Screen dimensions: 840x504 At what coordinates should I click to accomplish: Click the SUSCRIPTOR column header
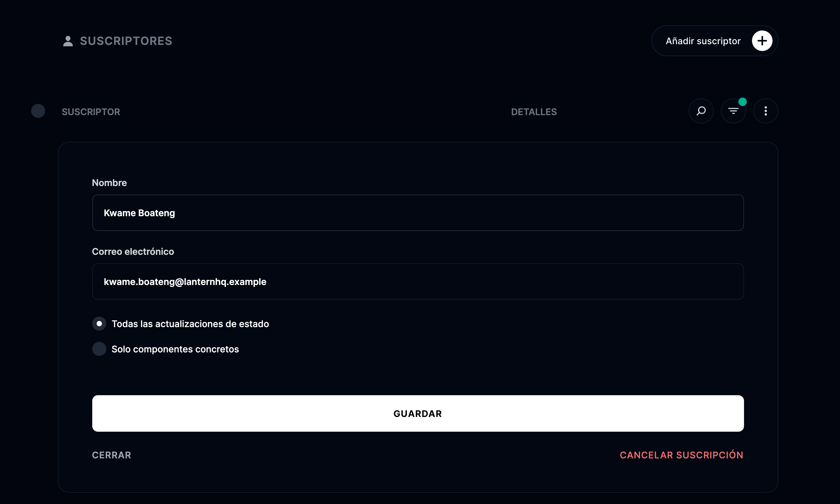pyautogui.click(x=91, y=112)
